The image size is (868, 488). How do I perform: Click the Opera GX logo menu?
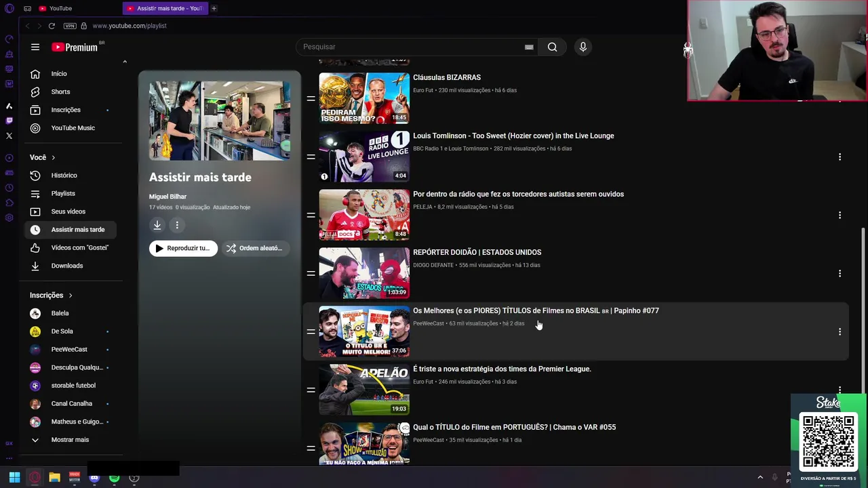pyautogui.click(x=9, y=8)
